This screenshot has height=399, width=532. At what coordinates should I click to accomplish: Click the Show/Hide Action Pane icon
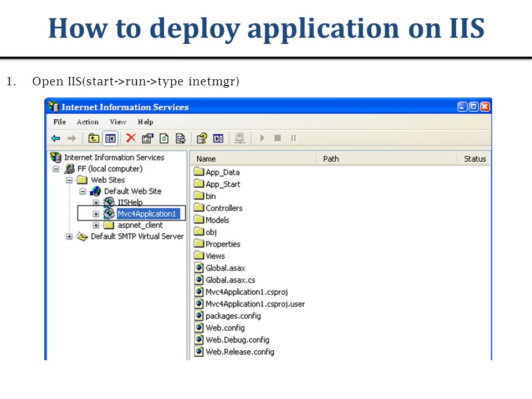[218, 139]
